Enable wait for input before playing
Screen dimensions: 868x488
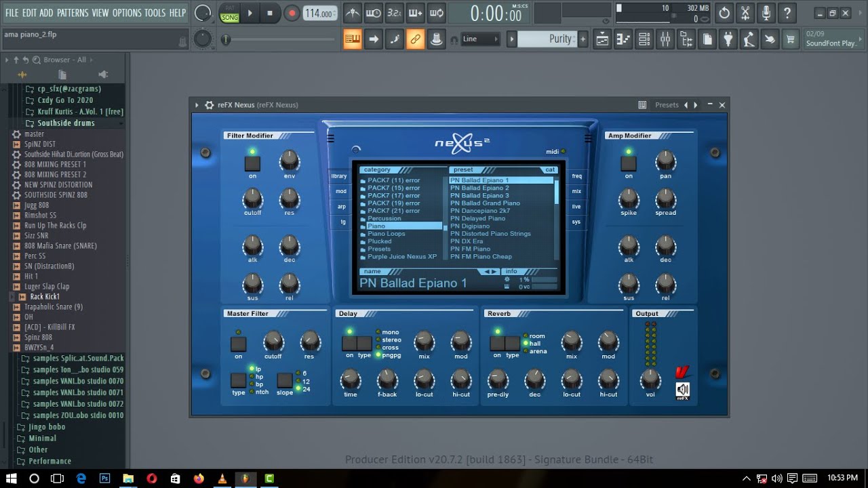coord(374,13)
